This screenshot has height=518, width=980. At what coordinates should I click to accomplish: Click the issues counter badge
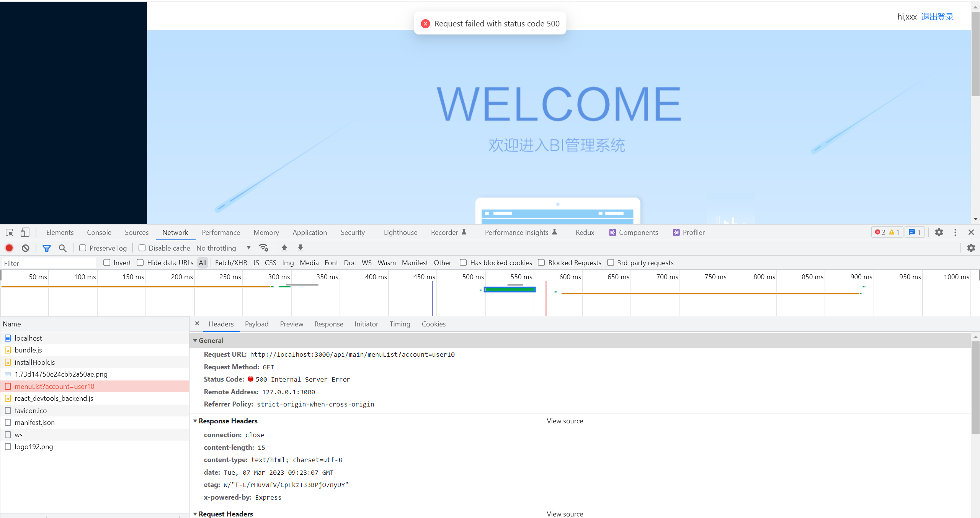coord(915,232)
